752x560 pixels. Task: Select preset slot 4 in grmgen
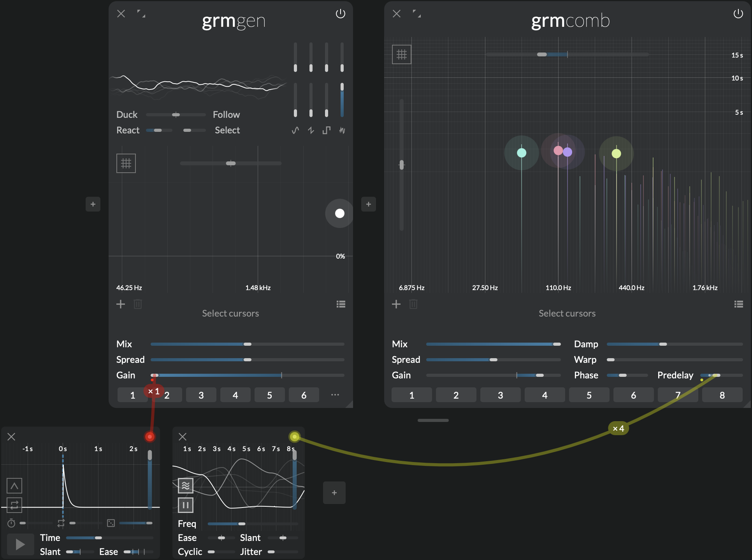(x=235, y=395)
